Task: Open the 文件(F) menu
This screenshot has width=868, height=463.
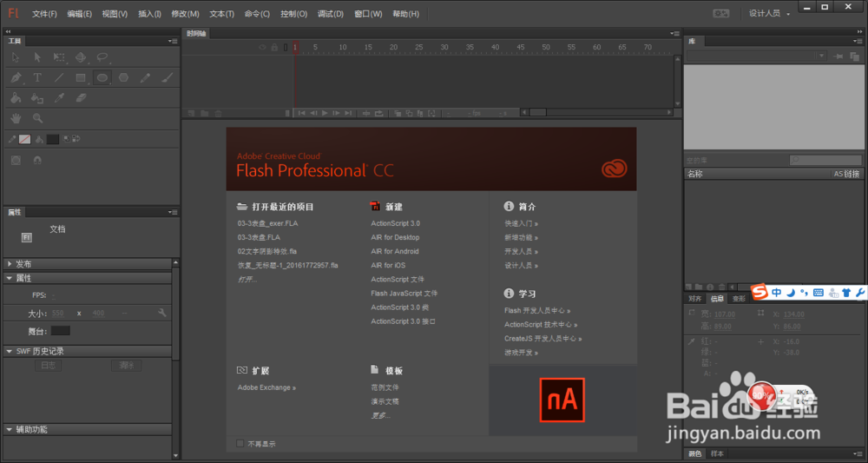Action: tap(44, 14)
